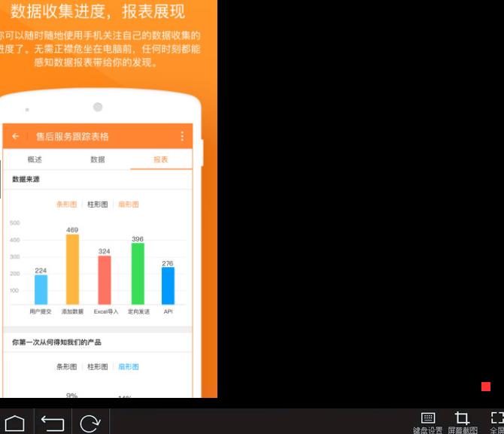The image size is (504, 434).
Task: Open keyboard settings (键盘设置)
Action: point(428,423)
